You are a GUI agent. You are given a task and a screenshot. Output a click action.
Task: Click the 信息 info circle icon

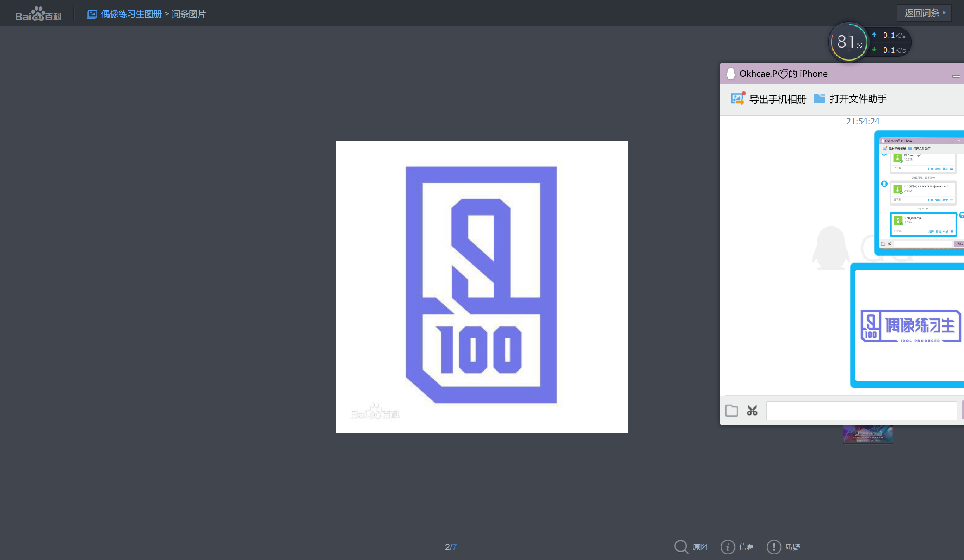pos(728,547)
